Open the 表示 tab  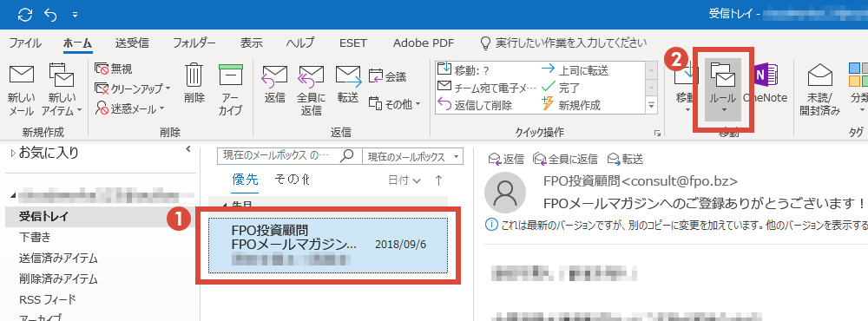pos(252,43)
